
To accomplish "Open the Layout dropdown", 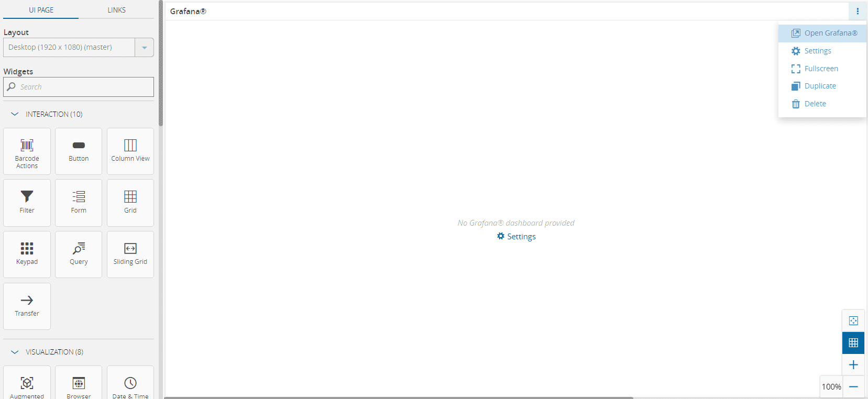I will (x=79, y=47).
